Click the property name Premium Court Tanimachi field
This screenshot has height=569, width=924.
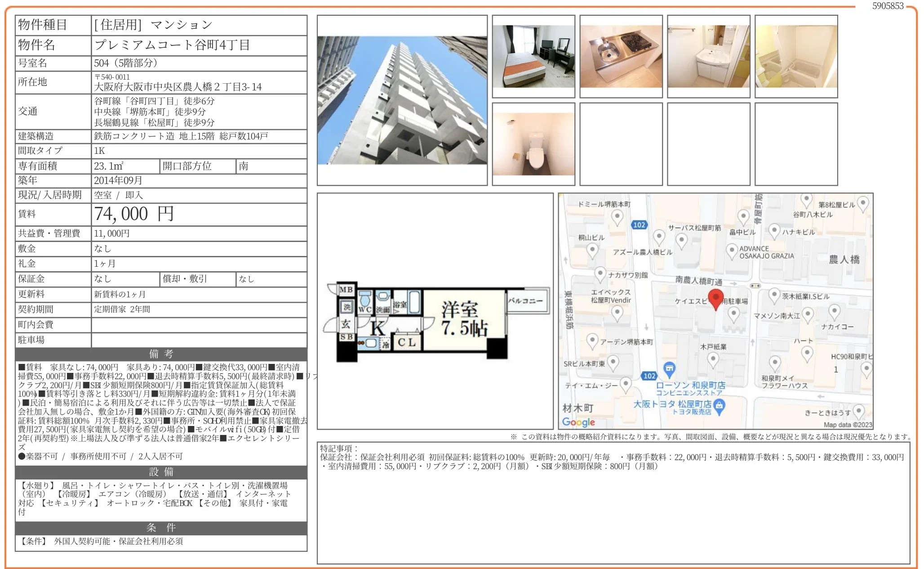172,45
